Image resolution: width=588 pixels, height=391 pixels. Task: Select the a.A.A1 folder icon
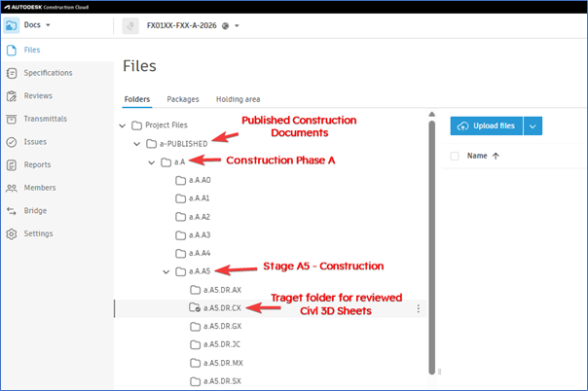pyautogui.click(x=180, y=198)
